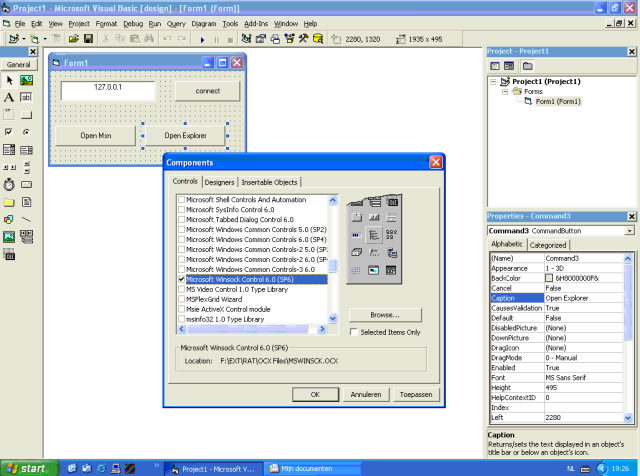Switch to the Designers tab
The height and width of the screenshot is (476, 640).
[219, 182]
